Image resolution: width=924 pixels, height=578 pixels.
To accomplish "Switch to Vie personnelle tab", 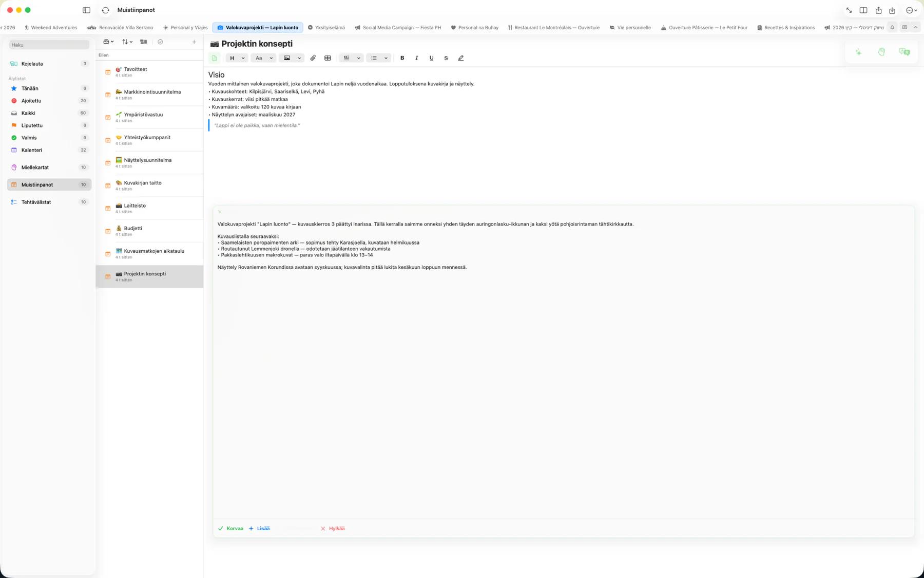I will (x=630, y=28).
